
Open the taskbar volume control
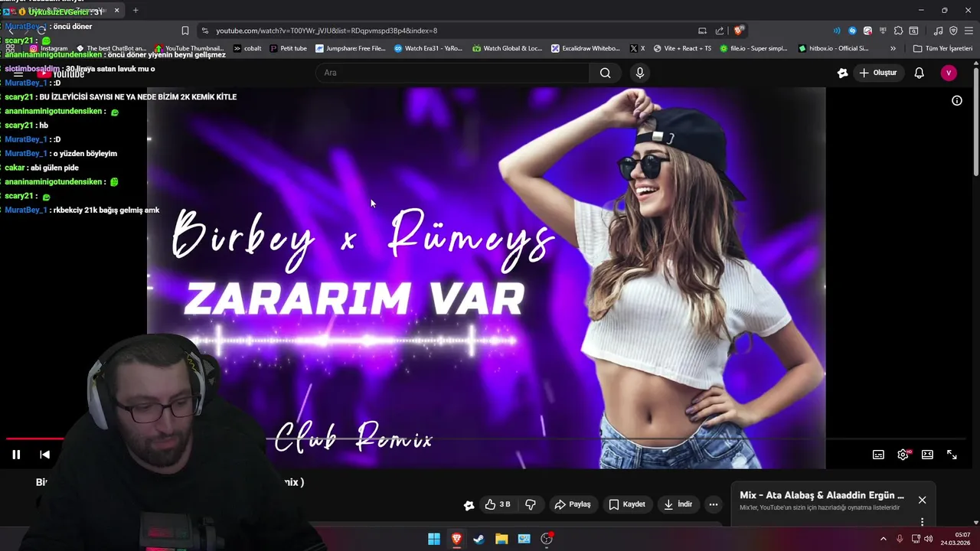click(x=929, y=539)
